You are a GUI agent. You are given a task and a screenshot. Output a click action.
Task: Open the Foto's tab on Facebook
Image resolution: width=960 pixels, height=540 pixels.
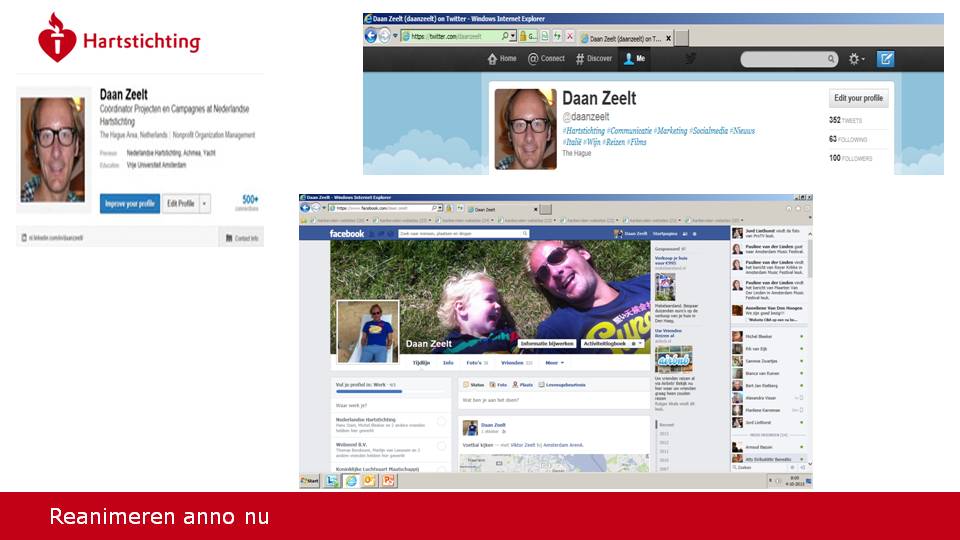click(474, 363)
